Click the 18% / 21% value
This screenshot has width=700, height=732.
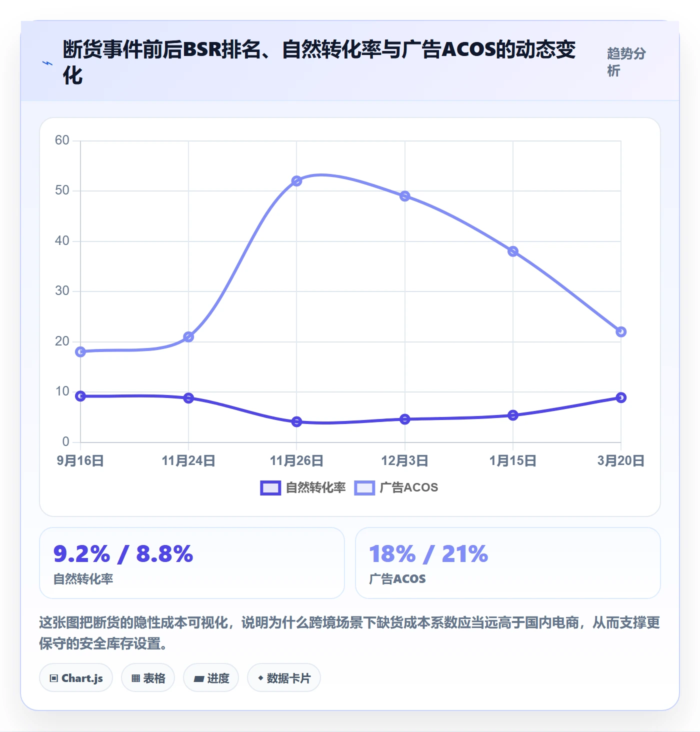[x=428, y=554]
